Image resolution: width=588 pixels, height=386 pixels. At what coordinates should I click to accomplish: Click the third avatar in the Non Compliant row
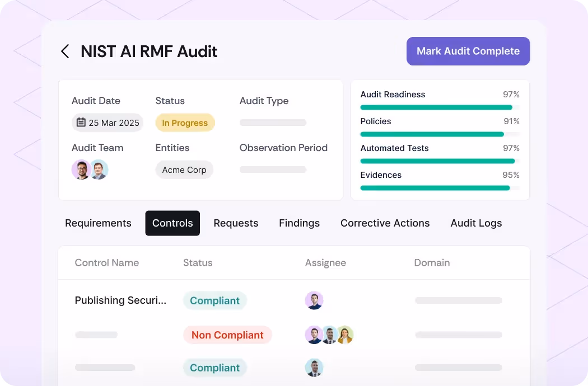[x=345, y=335]
